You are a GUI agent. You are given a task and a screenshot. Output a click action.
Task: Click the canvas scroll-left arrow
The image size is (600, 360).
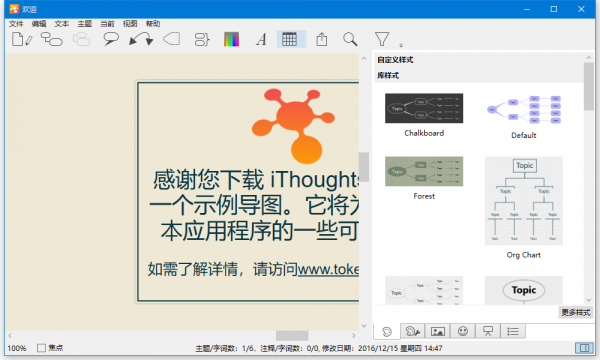(10, 336)
